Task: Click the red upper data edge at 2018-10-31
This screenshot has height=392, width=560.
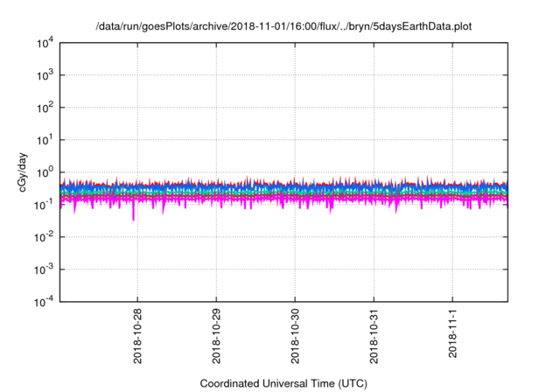Action: click(x=374, y=184)
